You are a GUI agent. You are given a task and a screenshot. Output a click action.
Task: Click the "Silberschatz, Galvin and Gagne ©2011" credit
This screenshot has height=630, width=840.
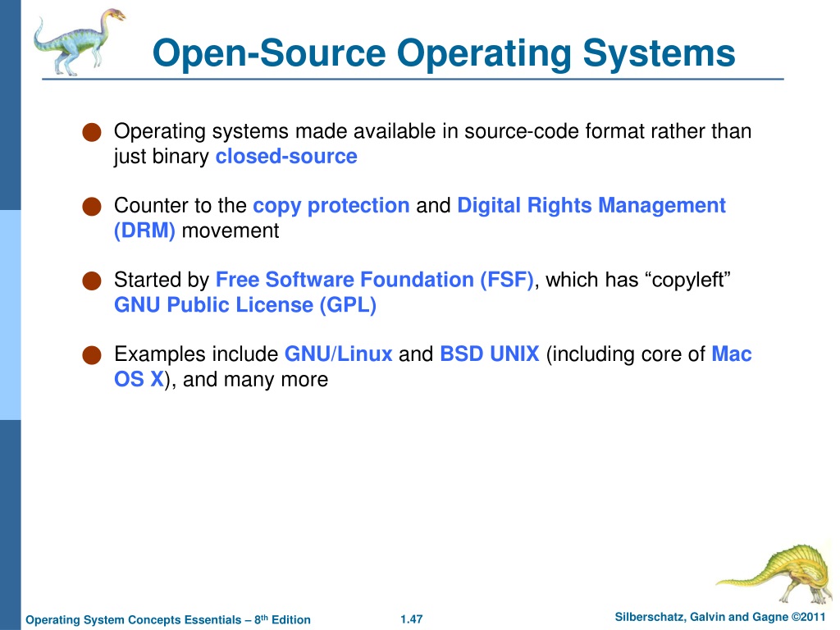coord(720,617)
